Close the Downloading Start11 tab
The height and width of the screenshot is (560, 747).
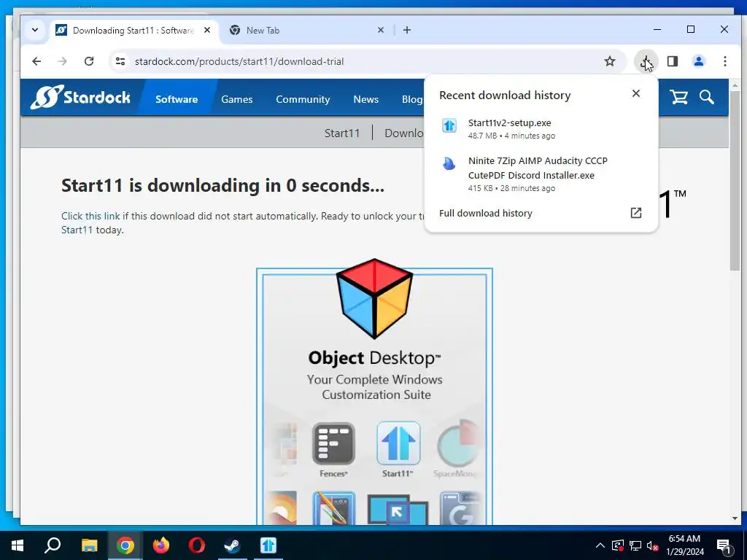[207, 30]
